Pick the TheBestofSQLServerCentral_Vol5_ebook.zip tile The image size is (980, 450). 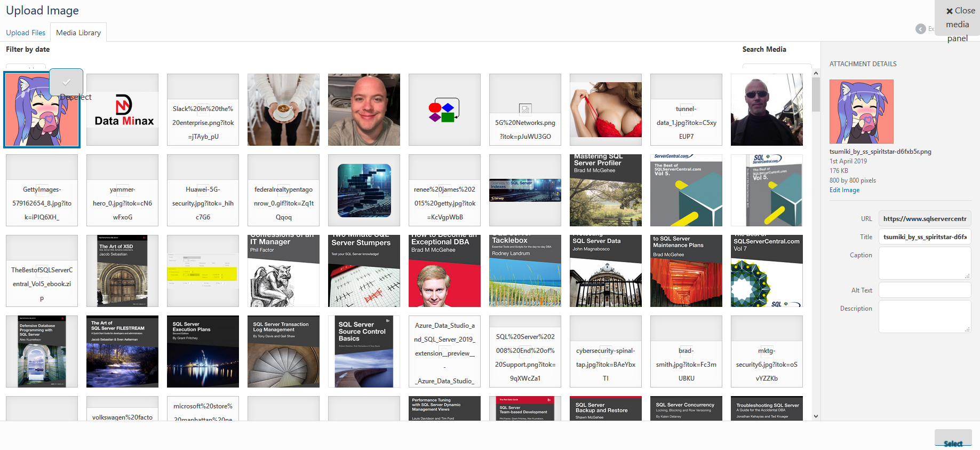(42, 271)
